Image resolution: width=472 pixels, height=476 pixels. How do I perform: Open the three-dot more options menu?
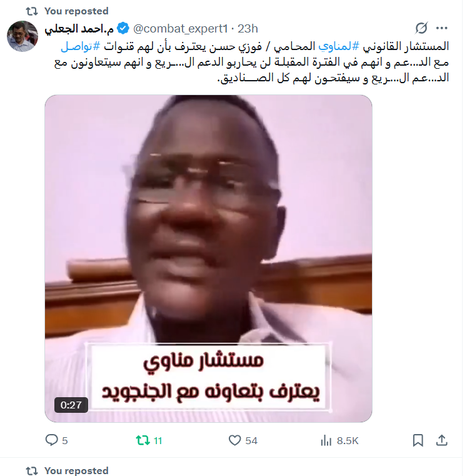pyautogui.click(x=441, y=28)
